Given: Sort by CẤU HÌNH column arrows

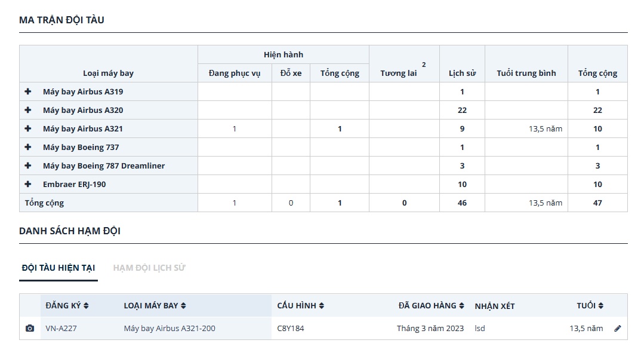Looking at the screenshot, I should (x=322, y=305).
